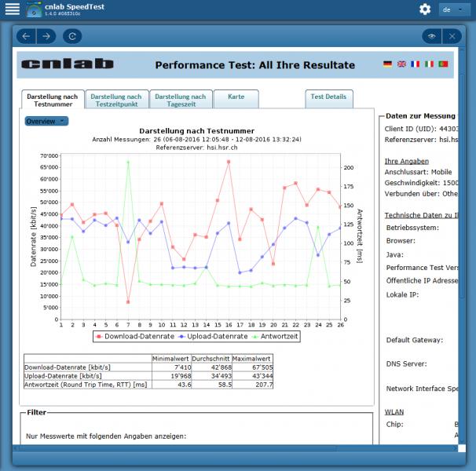Select 'Darstellung nach Tageszeit' tab
This screenshot has height=471, width=476.
click(x=181, y=100)
